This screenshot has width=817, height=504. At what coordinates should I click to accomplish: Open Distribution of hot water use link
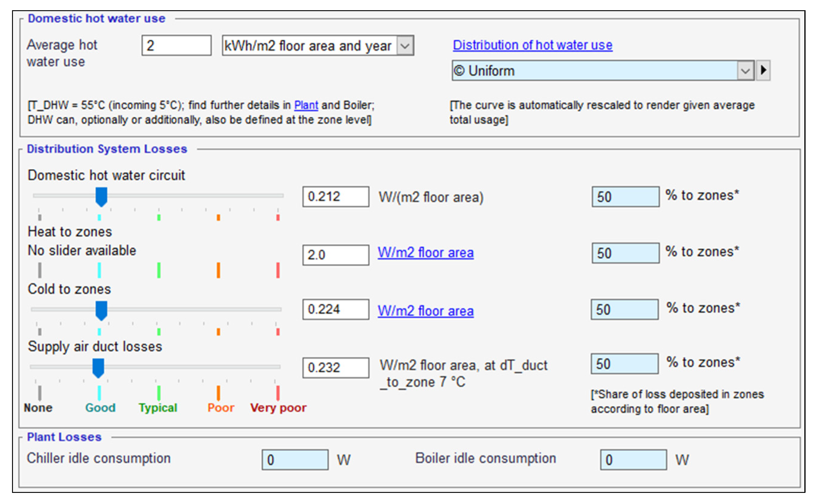pos(532,45)
